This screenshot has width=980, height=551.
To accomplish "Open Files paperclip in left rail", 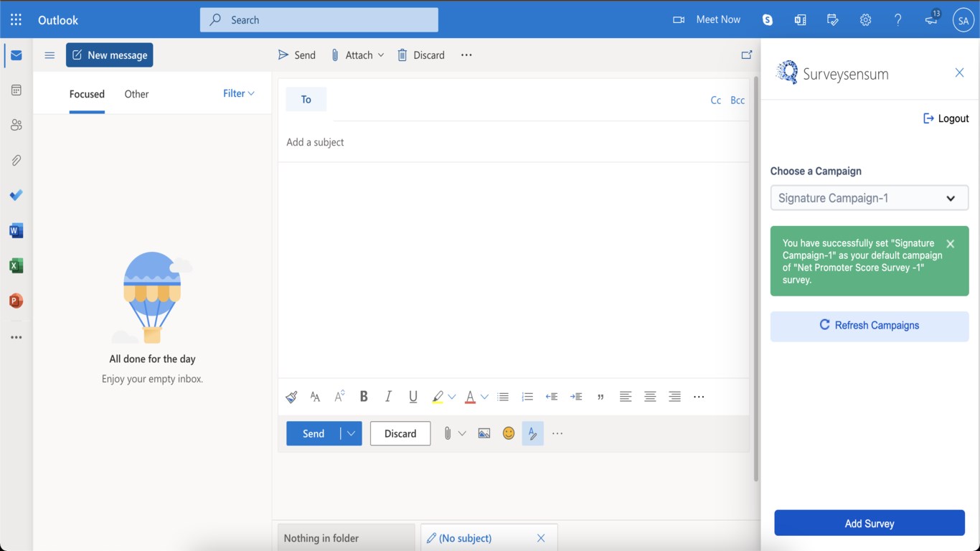I will click(16, 160).
